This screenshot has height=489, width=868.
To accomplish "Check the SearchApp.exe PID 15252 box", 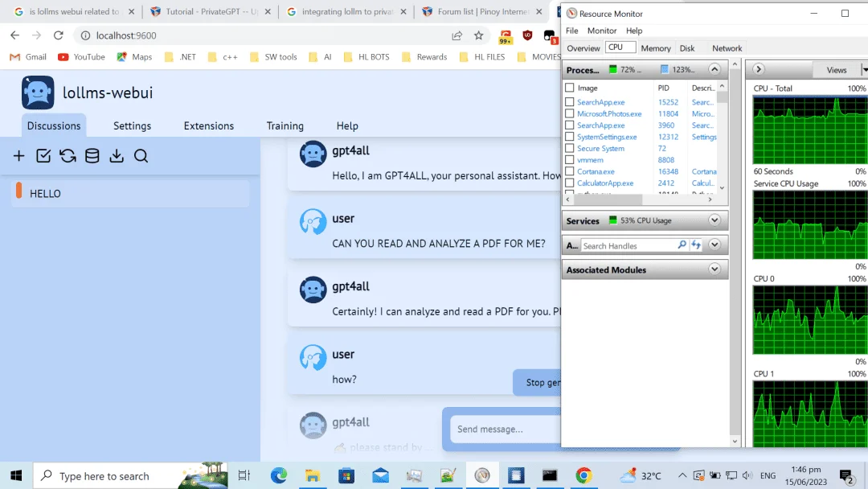I will [569, 102].
